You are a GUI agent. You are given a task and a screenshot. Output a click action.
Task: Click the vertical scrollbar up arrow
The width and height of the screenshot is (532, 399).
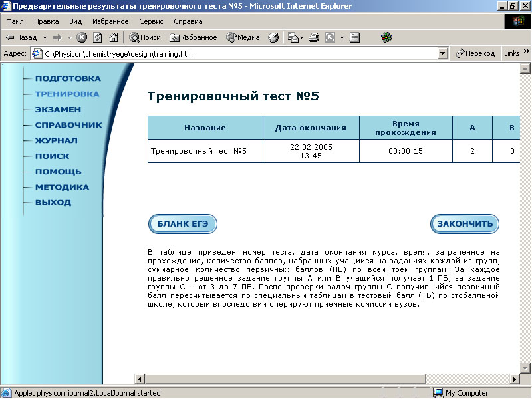[525, 69]
